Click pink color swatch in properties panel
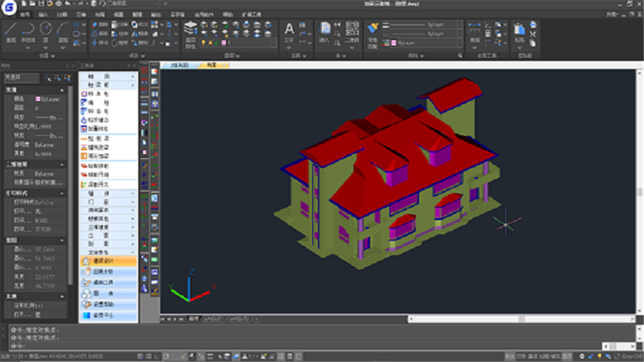Image resolution: width=644 pixels, height=362 pixels. [38, 99]
